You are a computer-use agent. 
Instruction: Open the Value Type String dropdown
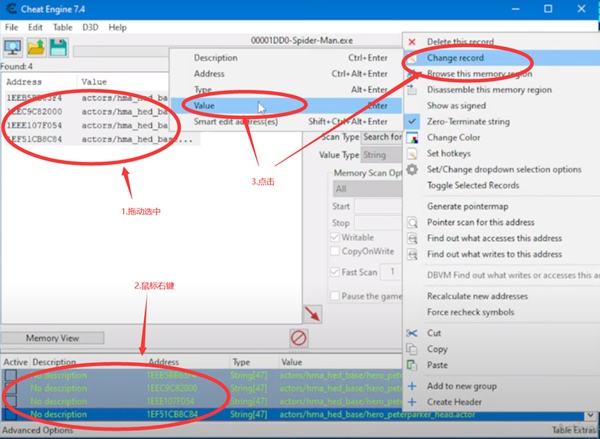pos(382,155)
